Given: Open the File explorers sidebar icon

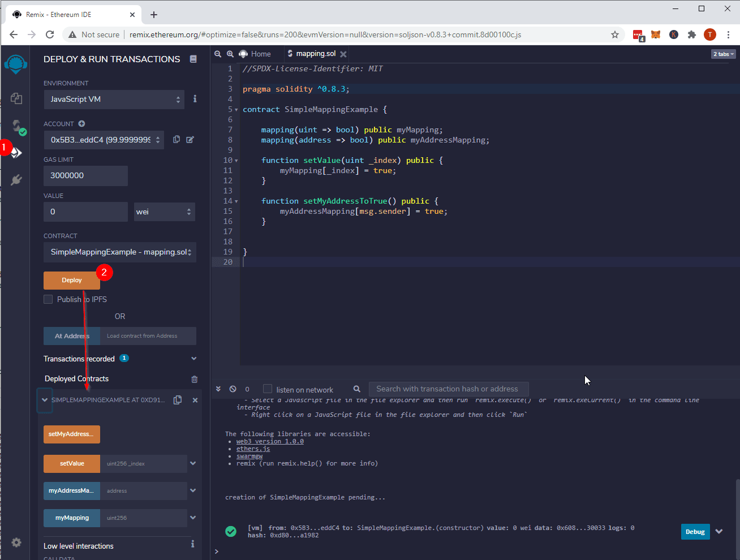Looking at the screenshot, I should [16, 98].
